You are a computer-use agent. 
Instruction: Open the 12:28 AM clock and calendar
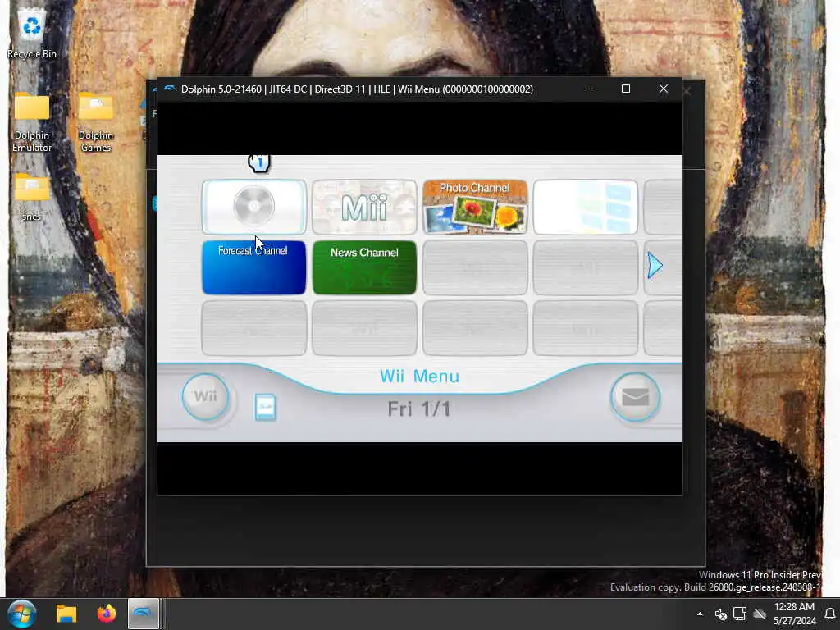click(794, 614)
